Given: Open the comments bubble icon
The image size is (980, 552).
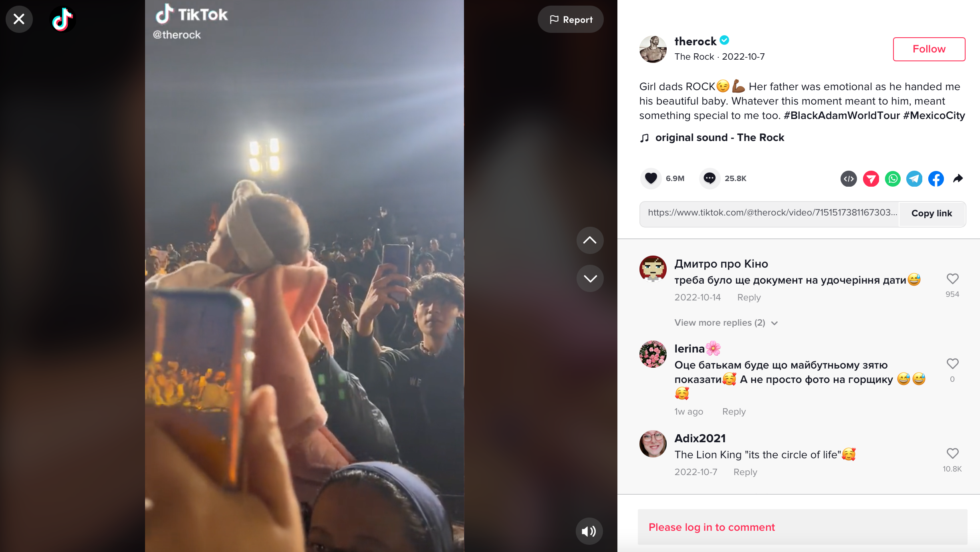Looking at the screenshot, I should (710, 178).
